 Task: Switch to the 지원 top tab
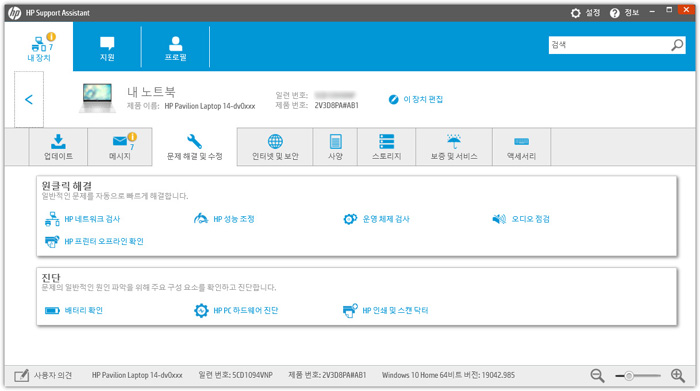(107, 48)
